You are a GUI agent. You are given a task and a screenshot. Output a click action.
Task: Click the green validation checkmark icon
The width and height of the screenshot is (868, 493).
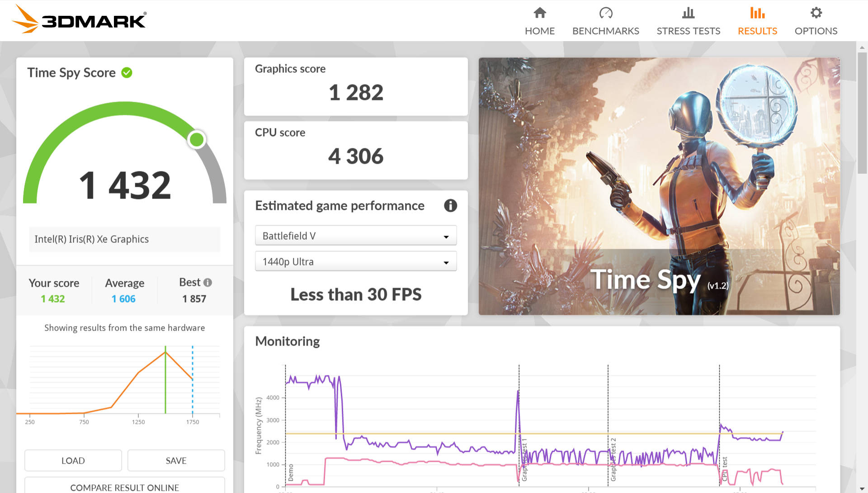tap(127, 72)
